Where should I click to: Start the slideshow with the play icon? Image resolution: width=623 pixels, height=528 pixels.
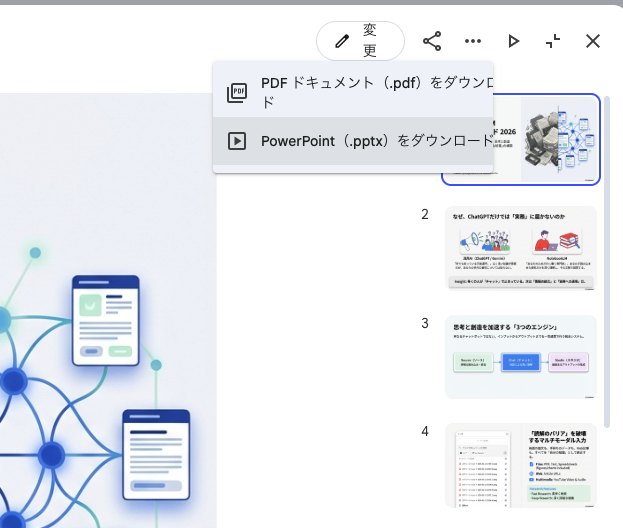(x=513, y=41)
